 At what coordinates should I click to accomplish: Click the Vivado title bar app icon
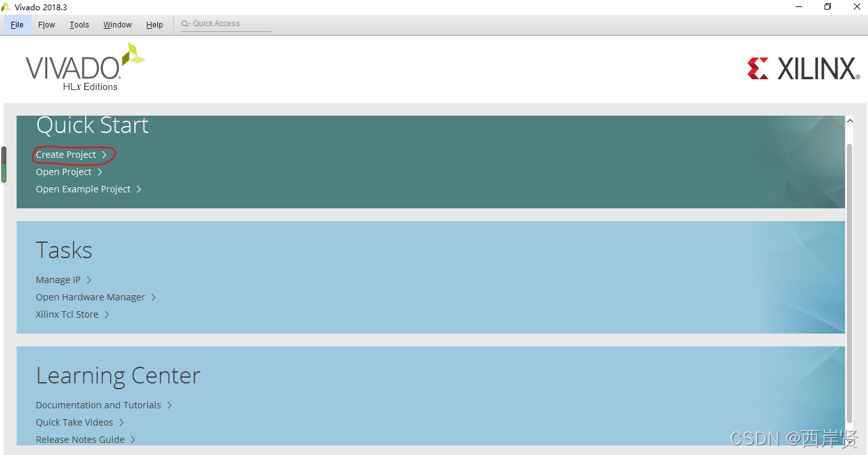6,7
